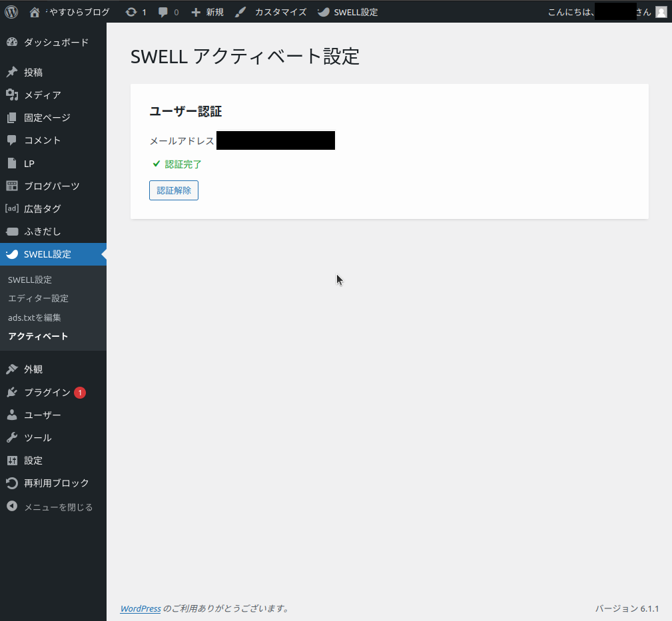
Task: Click the 認証解除 button
Action: (x=174, y=190)
